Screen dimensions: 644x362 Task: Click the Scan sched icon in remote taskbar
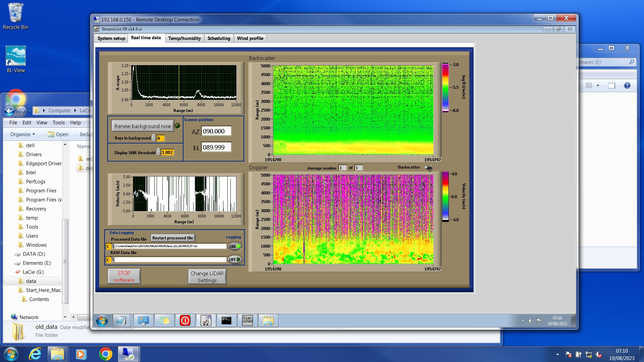click(x=247, y=320)
